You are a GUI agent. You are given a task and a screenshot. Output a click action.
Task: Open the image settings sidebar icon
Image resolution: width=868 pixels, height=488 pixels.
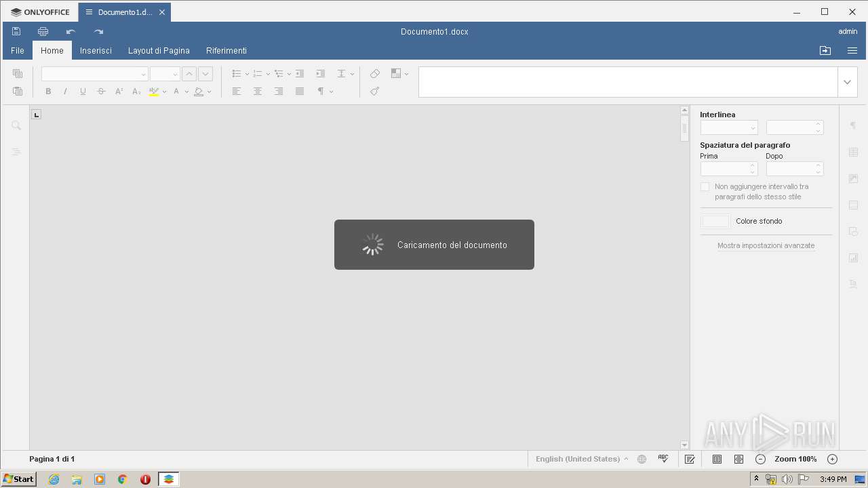pyautogui.click(x=854, y=178)
